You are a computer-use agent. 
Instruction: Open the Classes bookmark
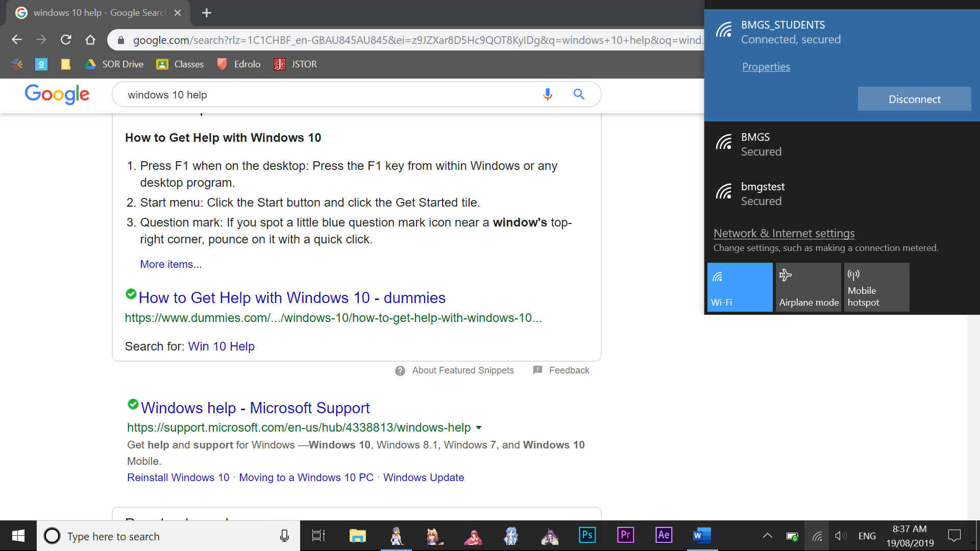(180, 64)
